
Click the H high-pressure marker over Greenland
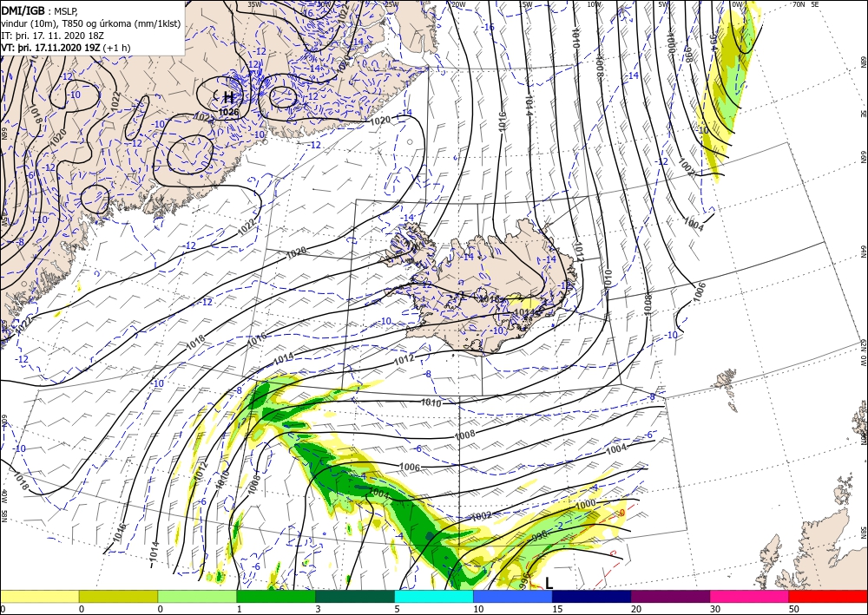[228, 98]
